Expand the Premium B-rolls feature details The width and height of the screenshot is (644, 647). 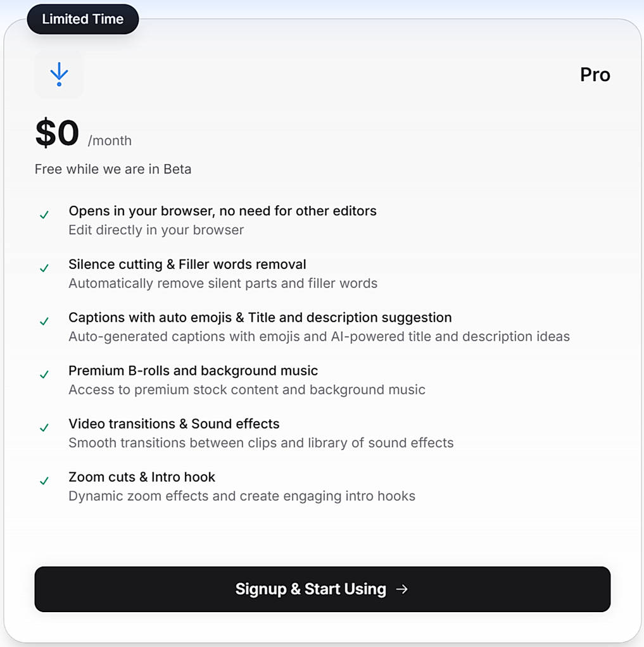click(x=247, y=389)
